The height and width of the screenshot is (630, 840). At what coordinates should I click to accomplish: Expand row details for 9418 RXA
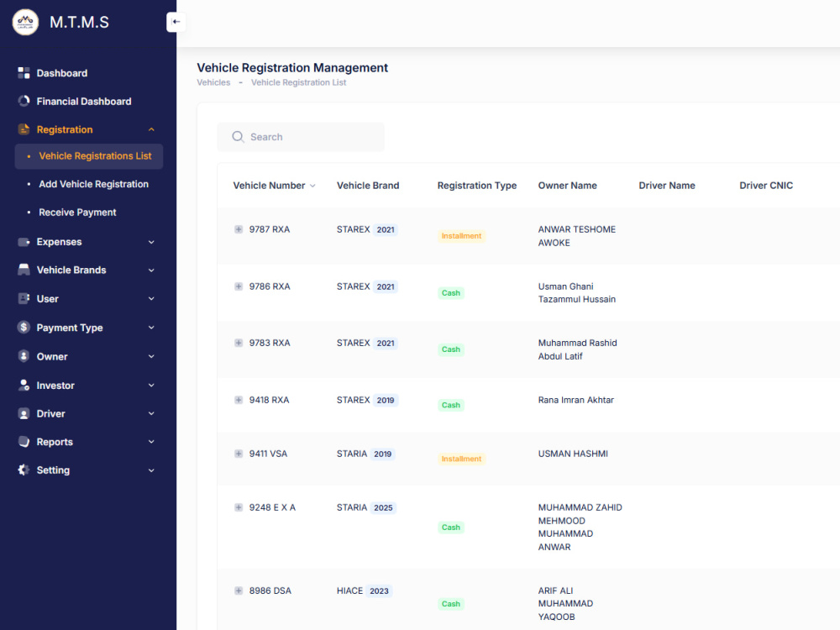point(239,400)
